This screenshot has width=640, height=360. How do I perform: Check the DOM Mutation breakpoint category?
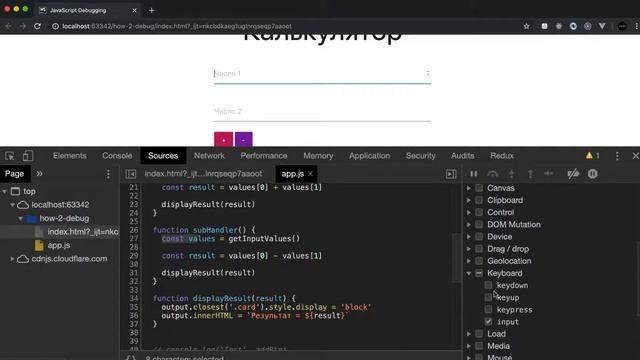coord(479,224)
